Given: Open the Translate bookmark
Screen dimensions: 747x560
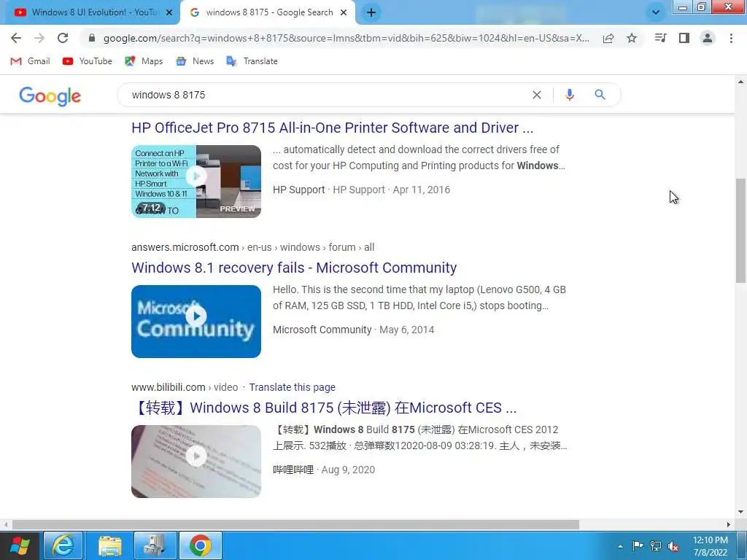Looking at the screenshot, I should tap(252, 61).
